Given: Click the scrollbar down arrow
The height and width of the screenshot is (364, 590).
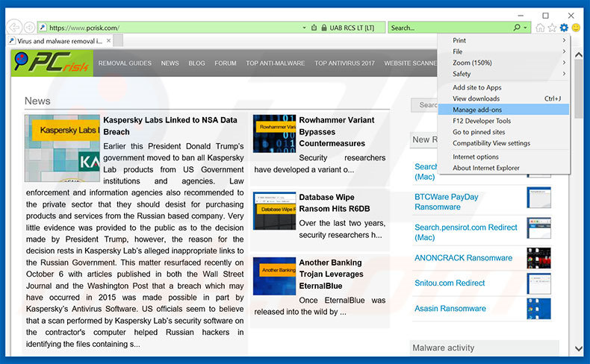Looking at the screenshot, I should coord(579,348).
